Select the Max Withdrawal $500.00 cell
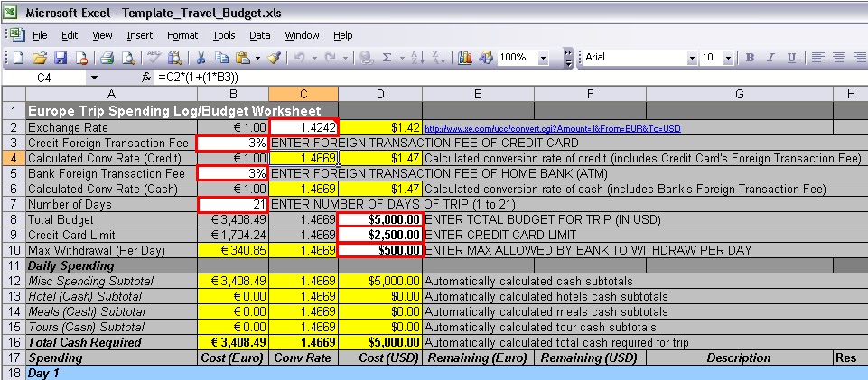Image resolution: width=868 pixels, height=380 pixels. tap(380, 250)
